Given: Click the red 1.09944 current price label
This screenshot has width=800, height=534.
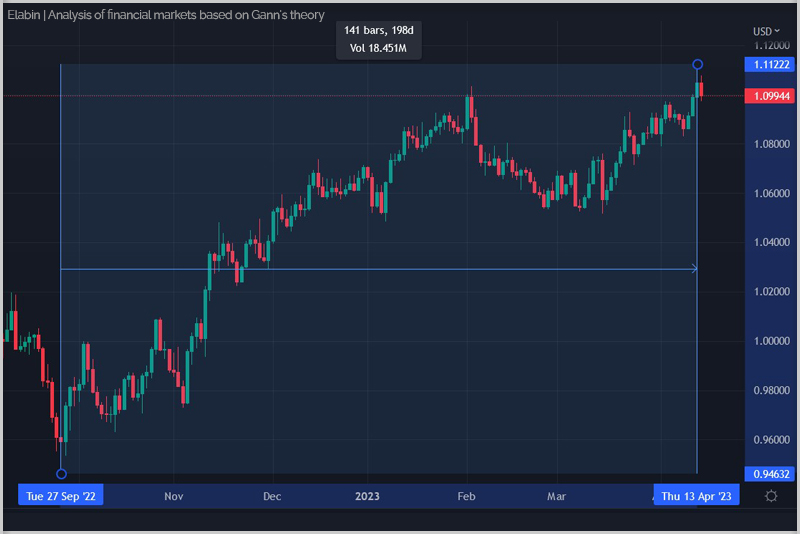Looking at the screenshot, I should click(x=770, y=96).
